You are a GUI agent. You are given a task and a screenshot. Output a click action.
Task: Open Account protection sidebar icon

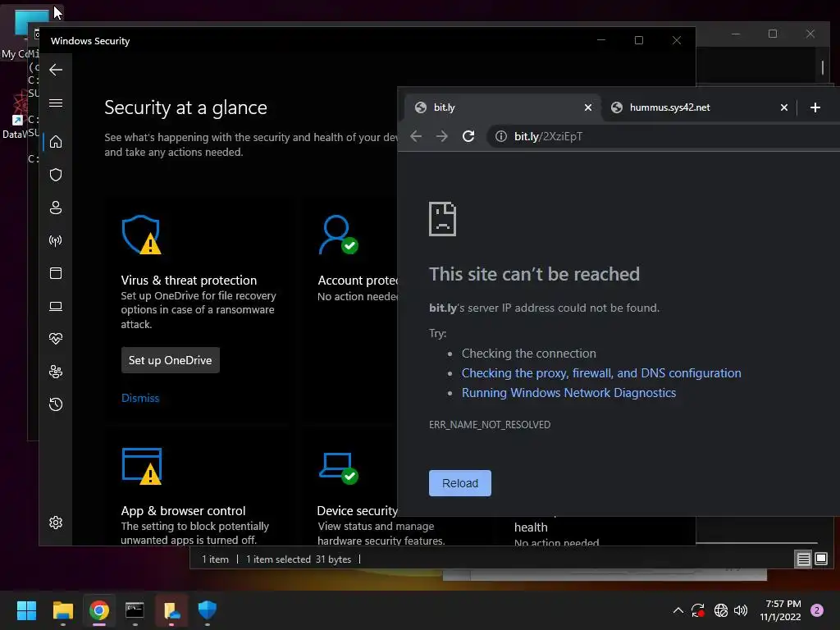click(x=56, y=208)
